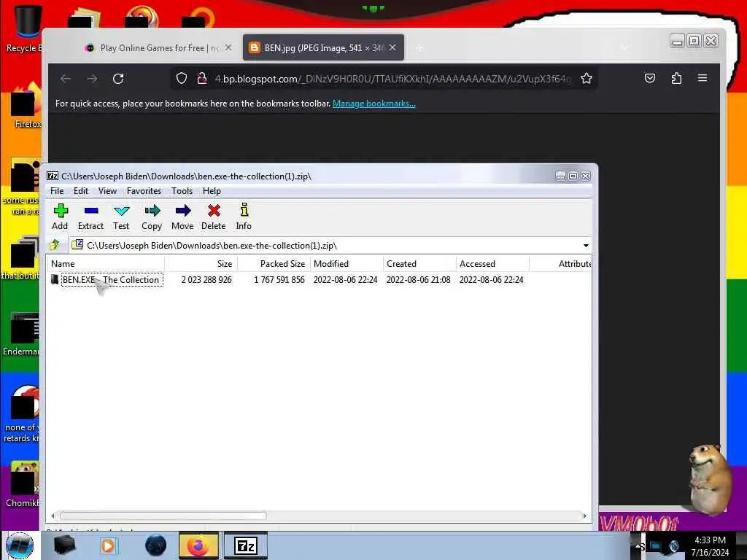Click the Firefox desktop shortcut icon
This screenshot has height=560, width=747.
(x=25, y=107)
